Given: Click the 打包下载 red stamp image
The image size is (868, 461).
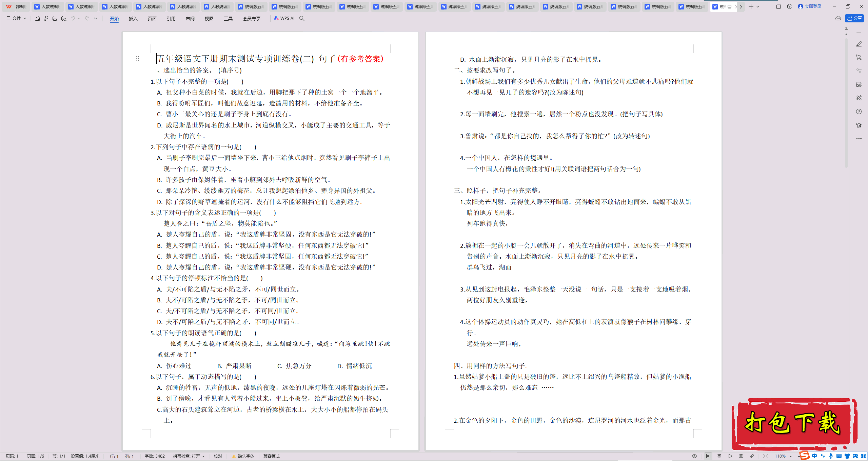Looking at the screenshot, I should (794, 424).
